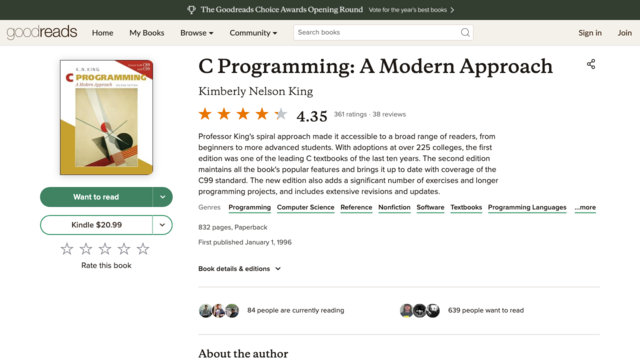Click the orange average rating stars
640x360 pixels.
click(x=243, y=114)
